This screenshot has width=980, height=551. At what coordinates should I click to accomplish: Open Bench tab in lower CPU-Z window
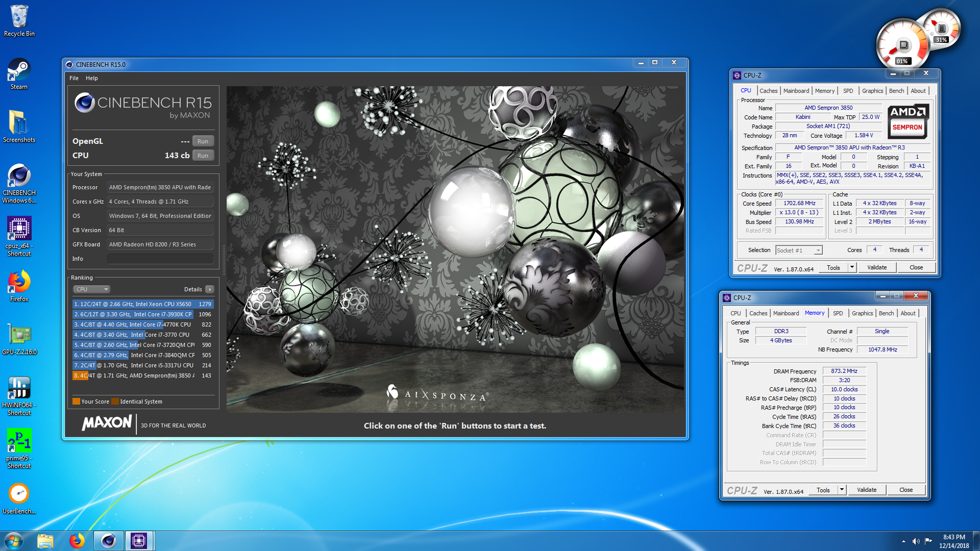point(887,313)
